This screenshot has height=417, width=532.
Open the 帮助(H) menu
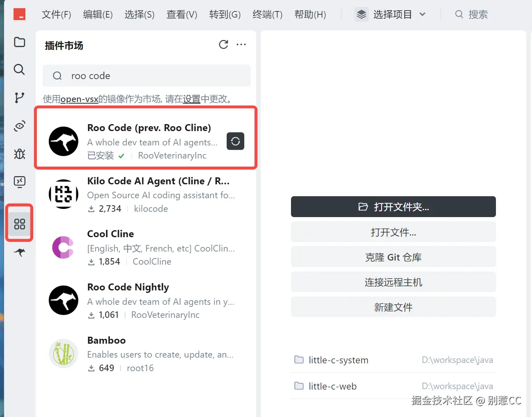coord(310,15)
